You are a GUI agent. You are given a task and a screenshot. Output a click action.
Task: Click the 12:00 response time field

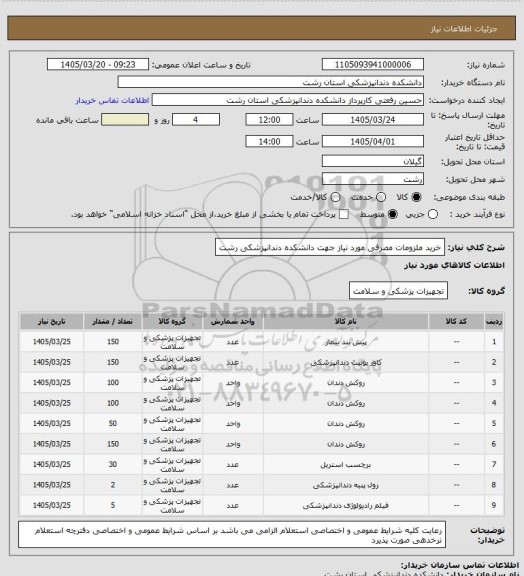[269, 120]
